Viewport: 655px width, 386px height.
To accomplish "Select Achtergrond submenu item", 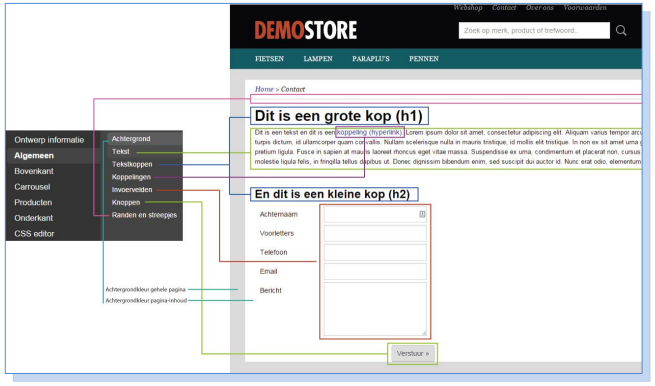I will pos(131,139).
